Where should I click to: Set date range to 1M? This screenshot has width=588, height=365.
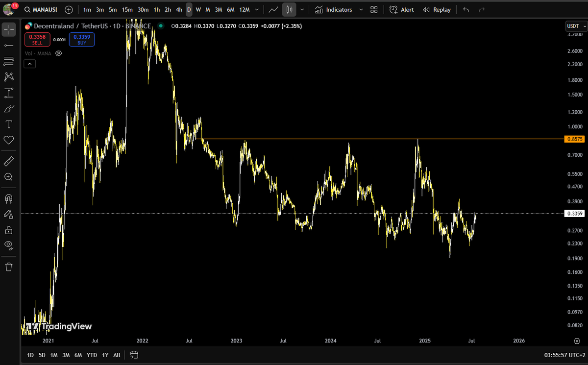[54, 355]
